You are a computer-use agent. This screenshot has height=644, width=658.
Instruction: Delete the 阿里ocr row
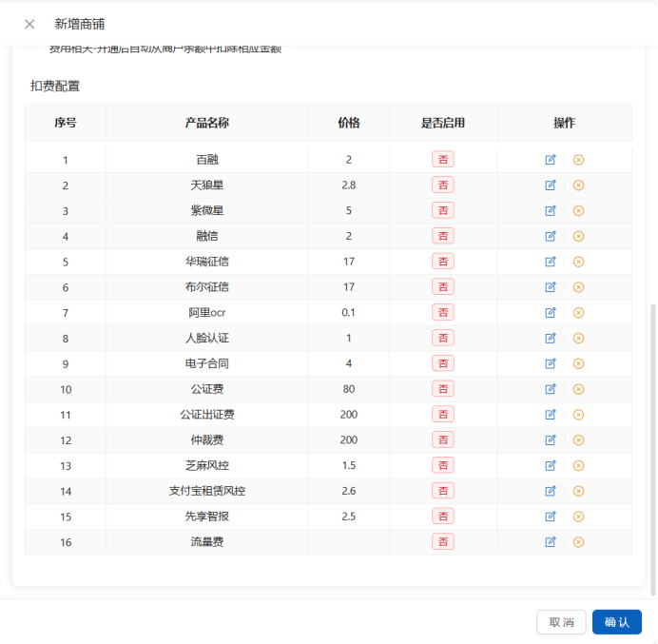coord(578,313)
